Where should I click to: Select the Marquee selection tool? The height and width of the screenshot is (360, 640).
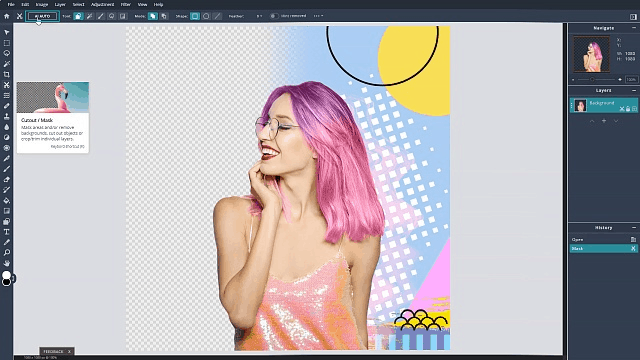tap(7, 43)
